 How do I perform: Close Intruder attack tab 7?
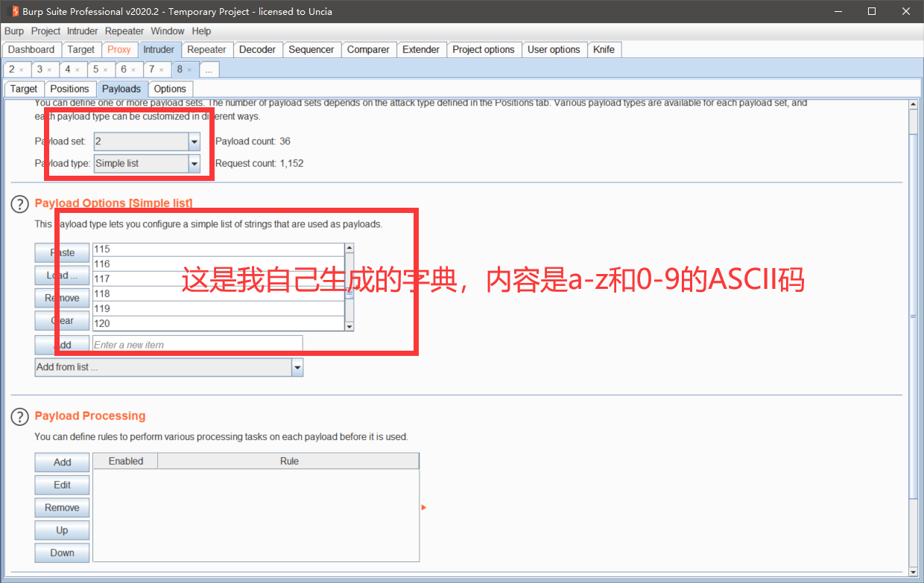click(x=162, y=69)
